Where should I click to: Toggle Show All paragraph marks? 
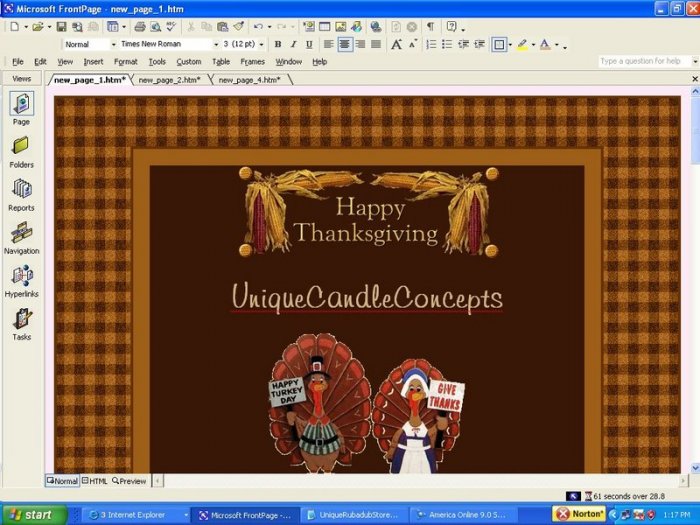430,27
